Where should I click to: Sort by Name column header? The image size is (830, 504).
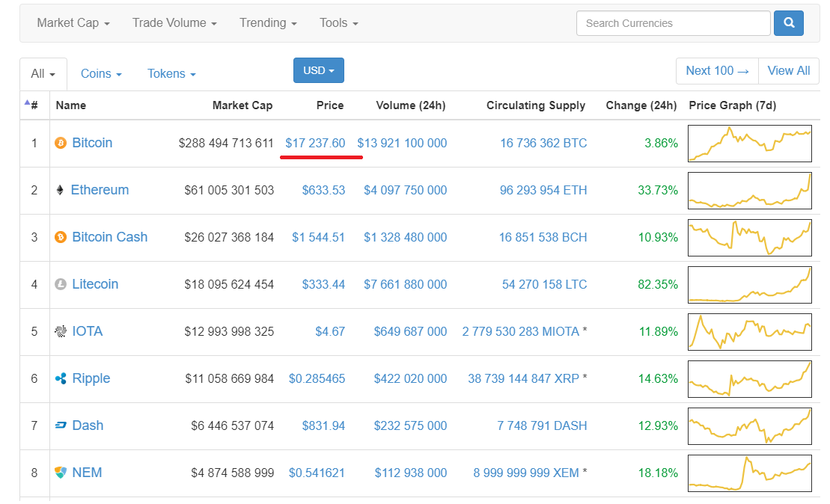pos(71,105)
